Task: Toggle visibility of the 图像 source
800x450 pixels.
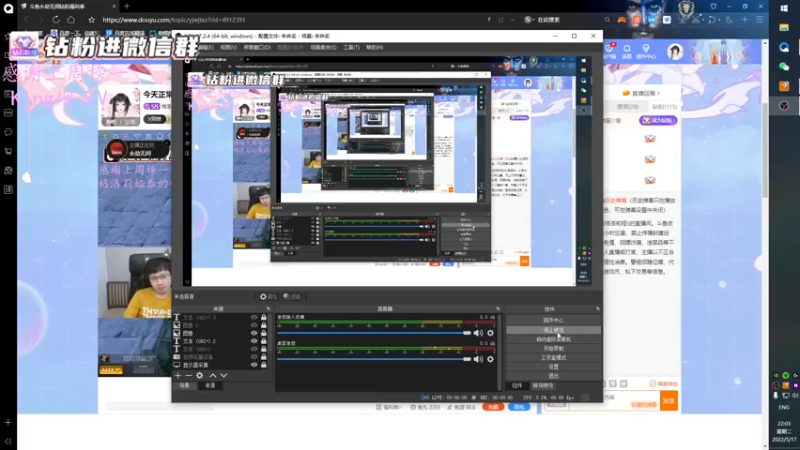Action: pyautogui.click(x=254, y=333)
